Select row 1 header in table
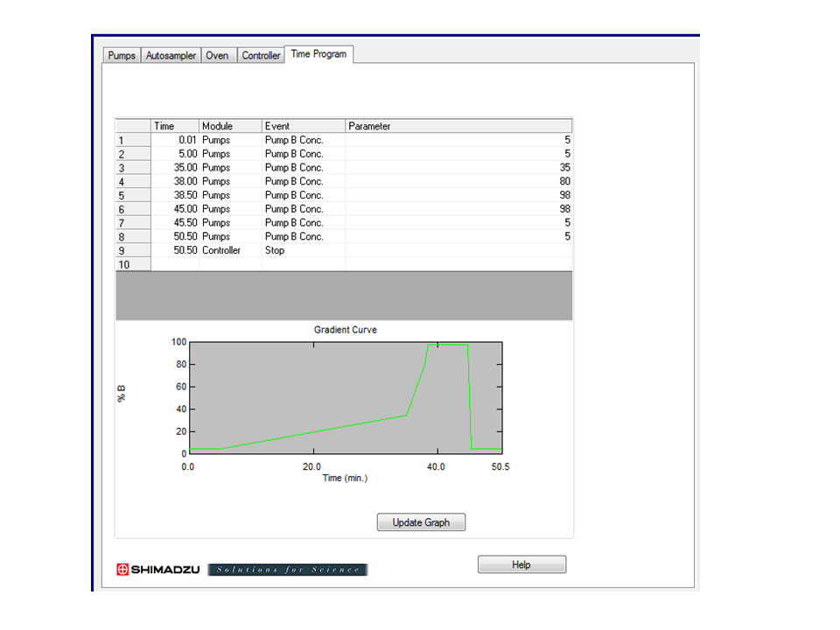This screenshot has width=840, height=630. click(x=133, y=140)
